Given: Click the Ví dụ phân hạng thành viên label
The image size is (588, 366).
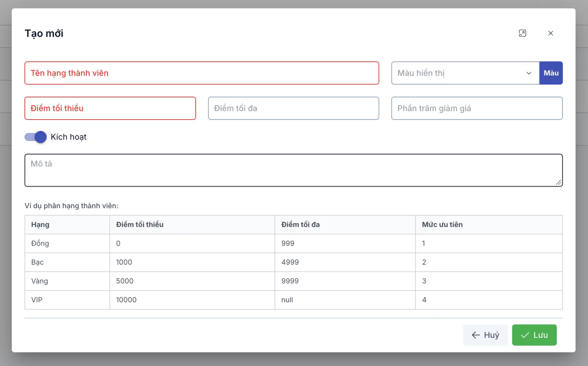Looking at the screenshot, I should pos(71,206).
